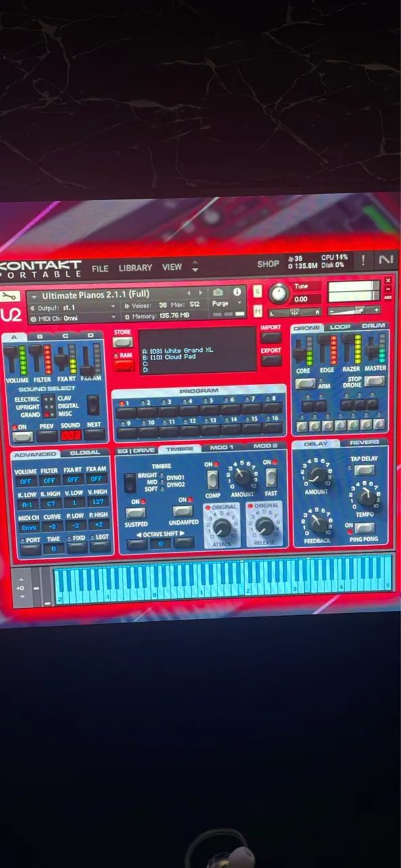
Task: Click the Release knob
Action: coord(264,526)
